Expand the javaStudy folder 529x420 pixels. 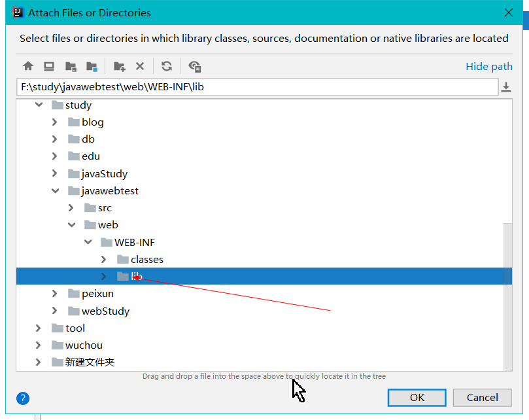pos(55,173)
